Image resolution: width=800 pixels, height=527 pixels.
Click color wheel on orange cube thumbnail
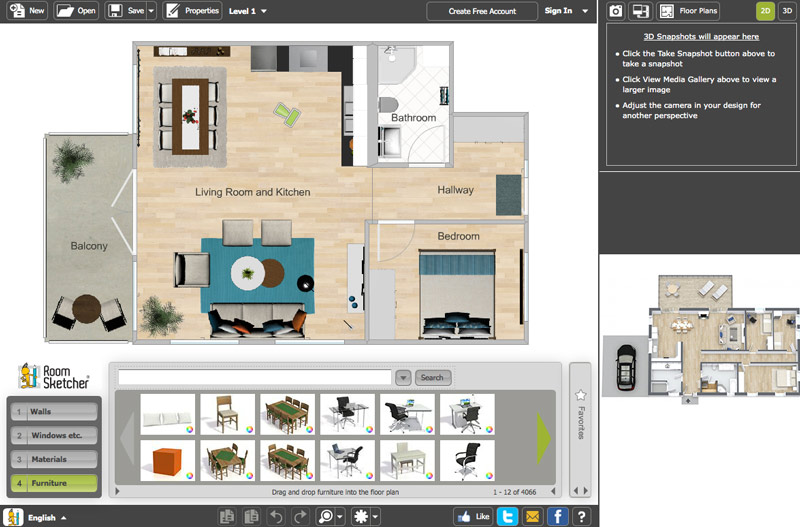point(188,476)
